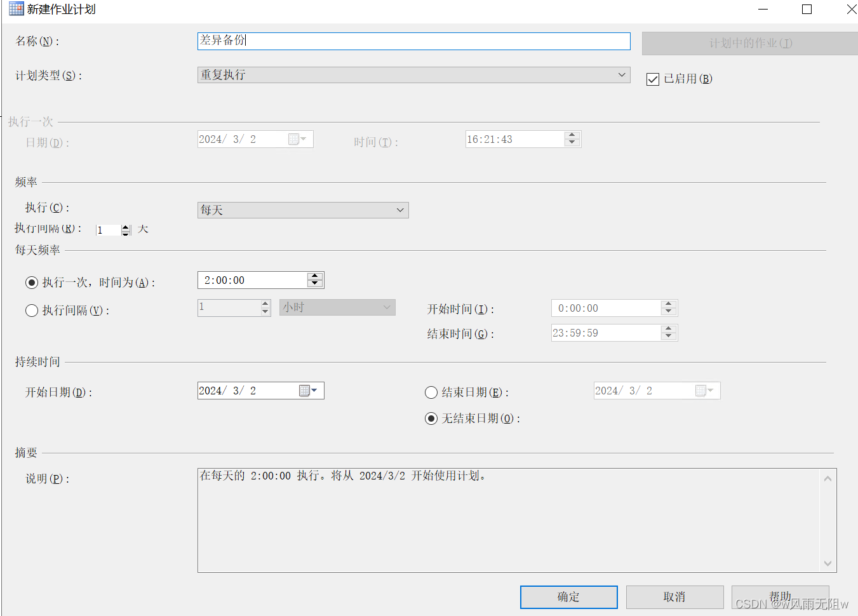Open the calendar icon for 开始日期

pyautogui.click(x=308, y=391)
